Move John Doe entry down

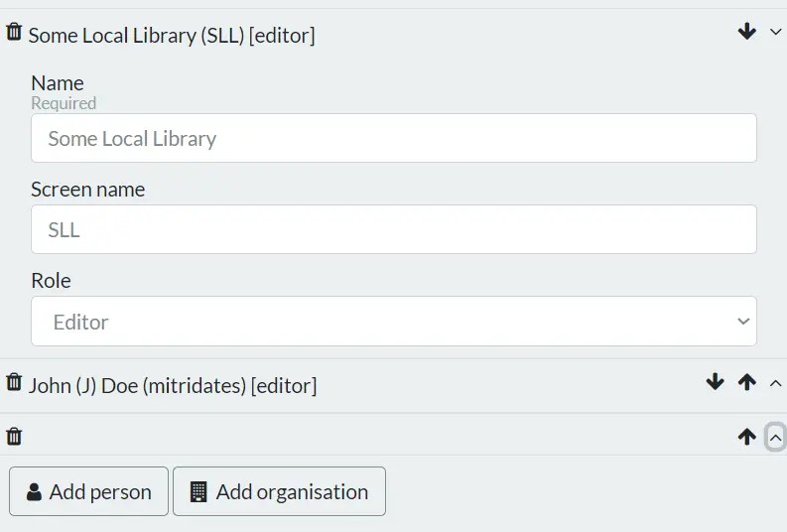coord(715,382)
